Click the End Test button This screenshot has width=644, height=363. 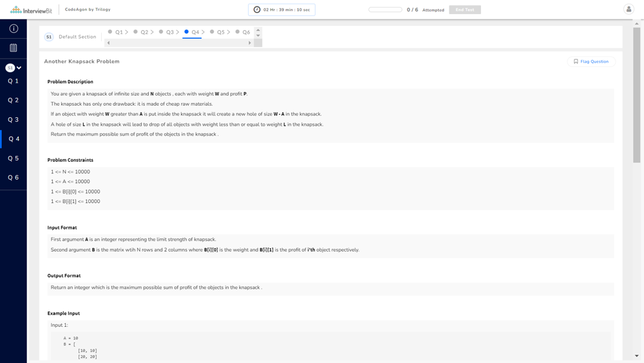pos(465,10)
